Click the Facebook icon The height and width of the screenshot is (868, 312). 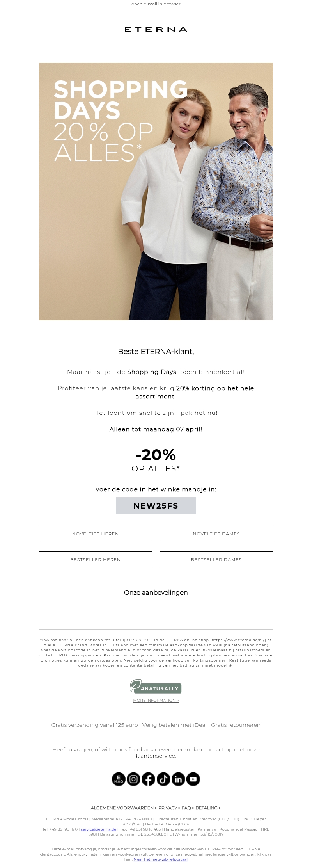(148, 779)
